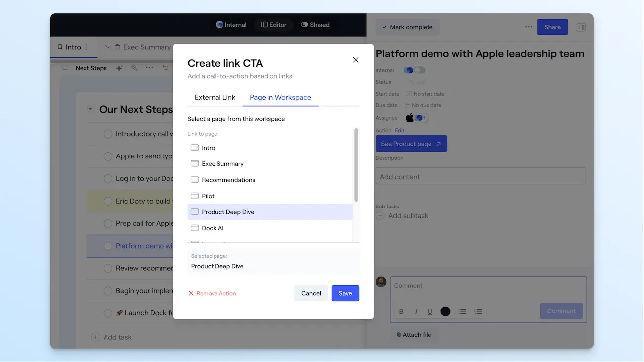This screenshot has height=362, width=644.
Task: Select the Dock AI page row
Action: click(x=270, y=228)
